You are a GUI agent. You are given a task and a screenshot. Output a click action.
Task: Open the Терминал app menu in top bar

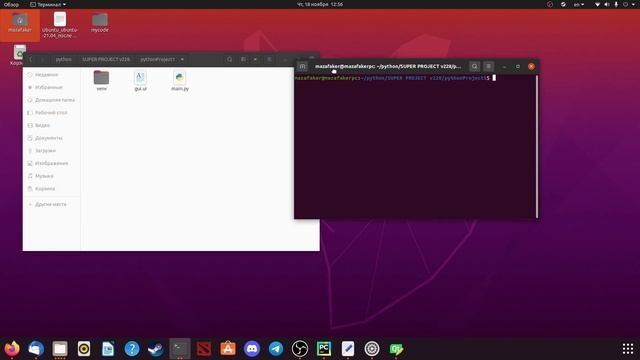coord(48,4)
